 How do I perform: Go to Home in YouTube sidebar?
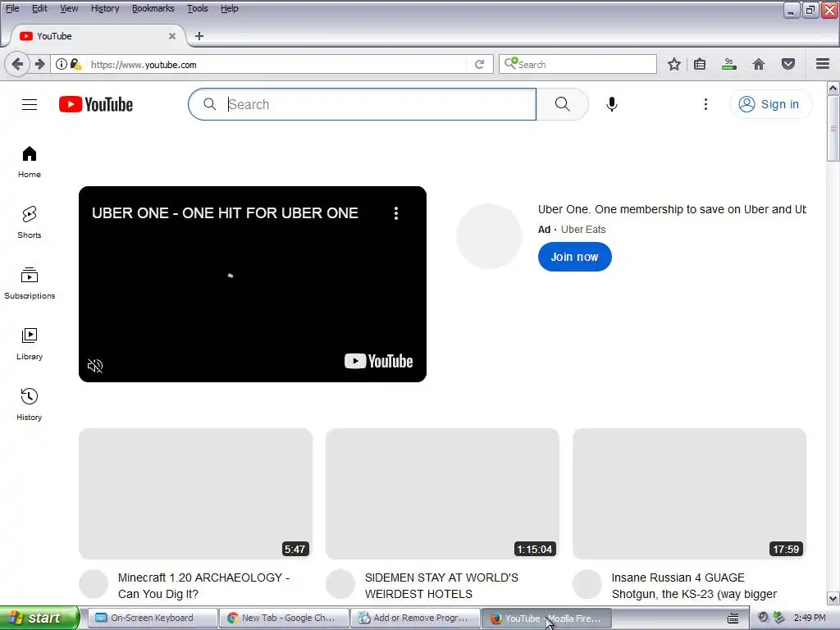30,162
